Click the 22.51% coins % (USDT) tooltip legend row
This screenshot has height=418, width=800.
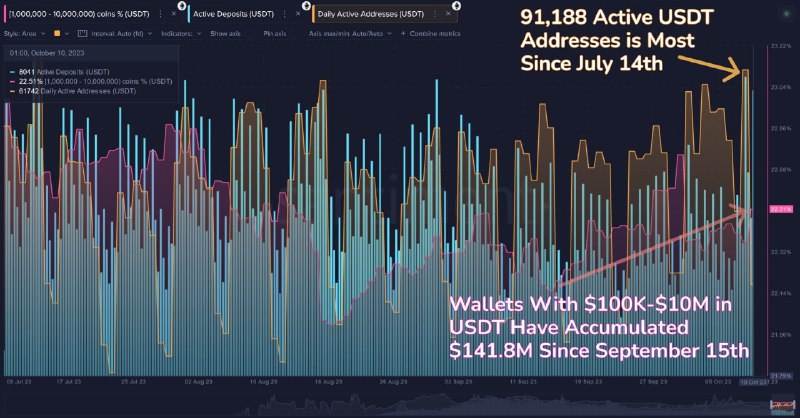[x=91, y=82]
